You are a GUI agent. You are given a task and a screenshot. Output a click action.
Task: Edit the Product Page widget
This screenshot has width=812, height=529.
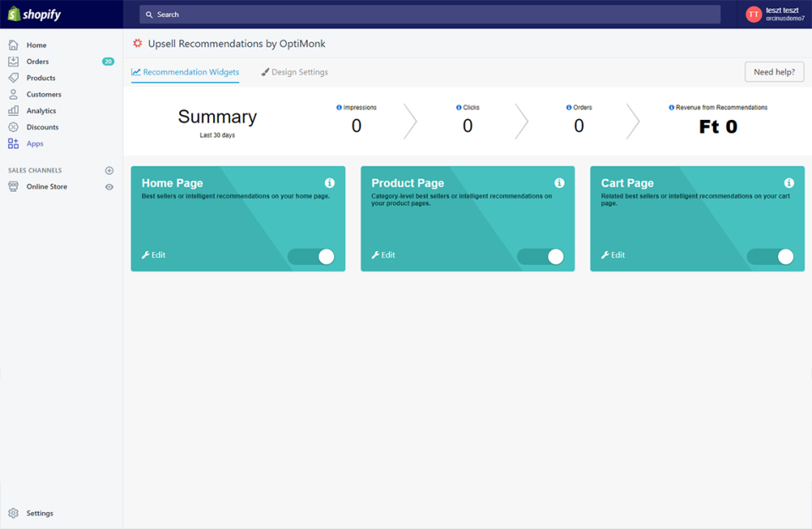pos(383,254)
